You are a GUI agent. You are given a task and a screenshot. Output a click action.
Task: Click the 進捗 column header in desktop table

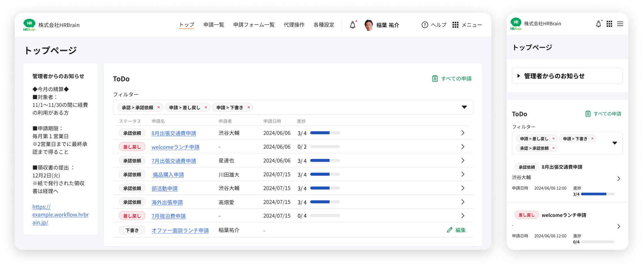tap(301, 121)
